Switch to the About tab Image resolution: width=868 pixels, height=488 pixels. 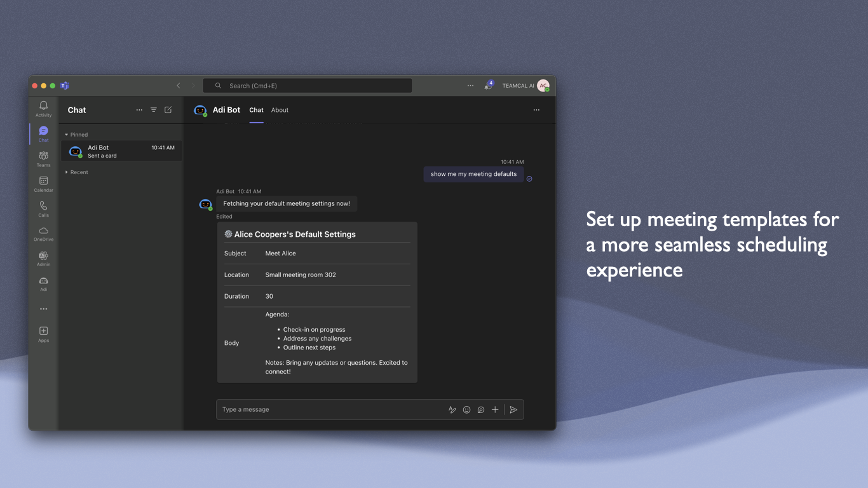click(280, 110)
